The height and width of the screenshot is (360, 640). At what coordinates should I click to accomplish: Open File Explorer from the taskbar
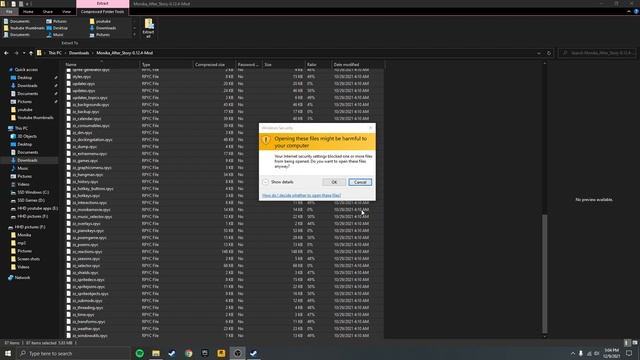click(x=156, y=353)
